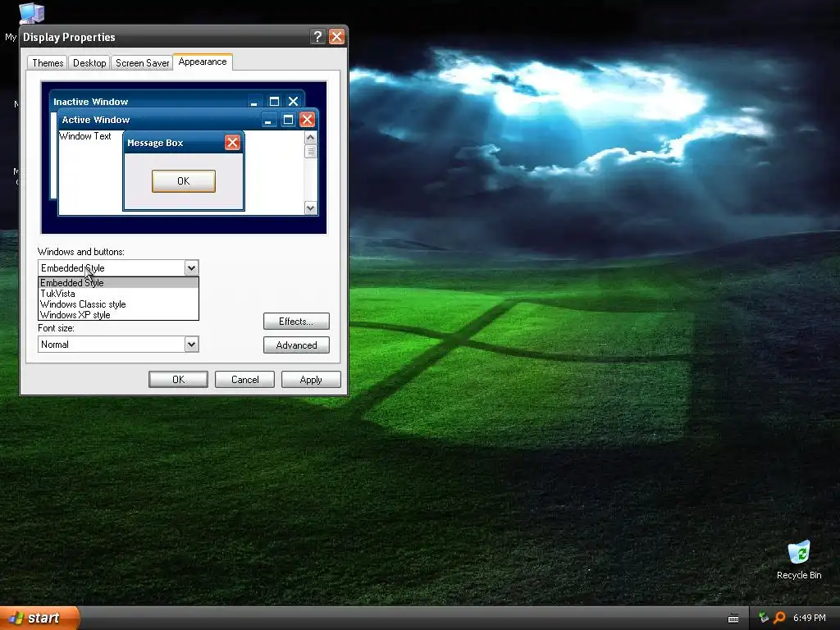Click the Message Box preview OK button
Image resolution: width=840 pixels, height=630 pixels.
(184, 181)
